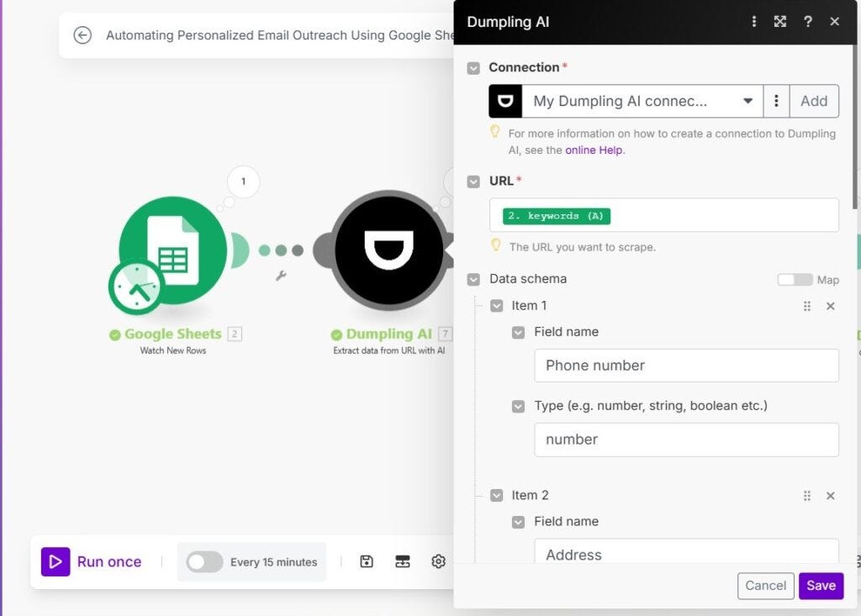Click the wrench icon on the connector
The height and width of the screenshot is (616, 861).
pyautogui.click(x=281, y=276)
